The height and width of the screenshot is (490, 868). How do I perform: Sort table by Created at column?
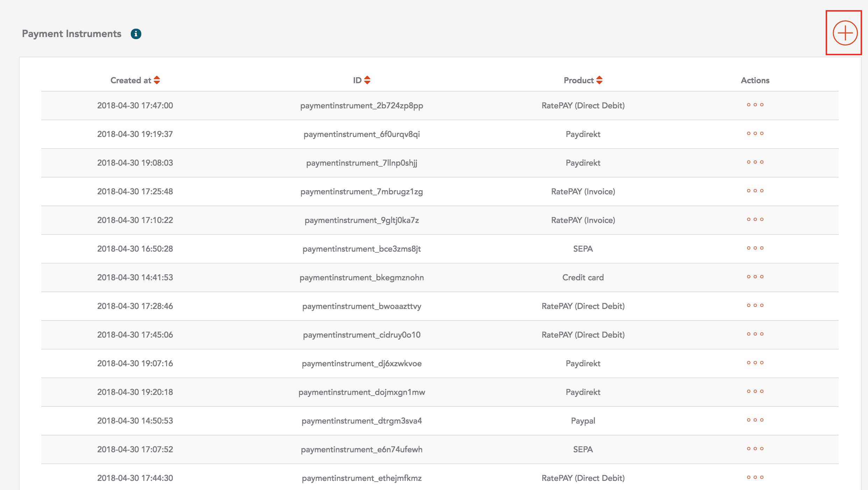[157, 80]
